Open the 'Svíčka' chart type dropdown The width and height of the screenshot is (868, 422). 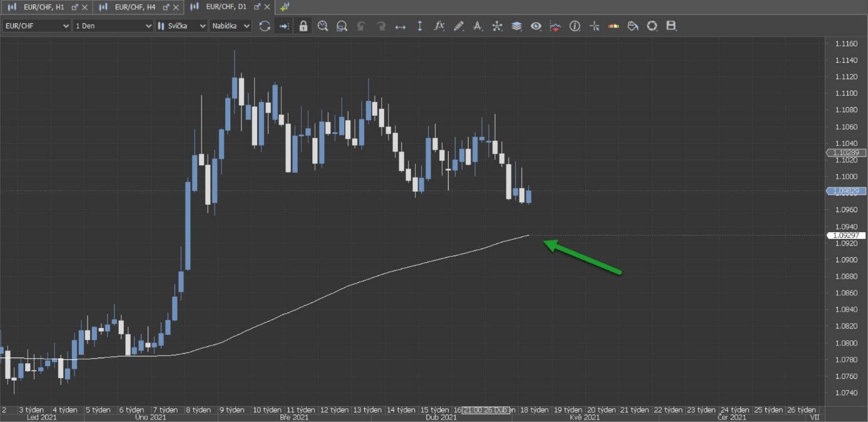tap(181, 26)
